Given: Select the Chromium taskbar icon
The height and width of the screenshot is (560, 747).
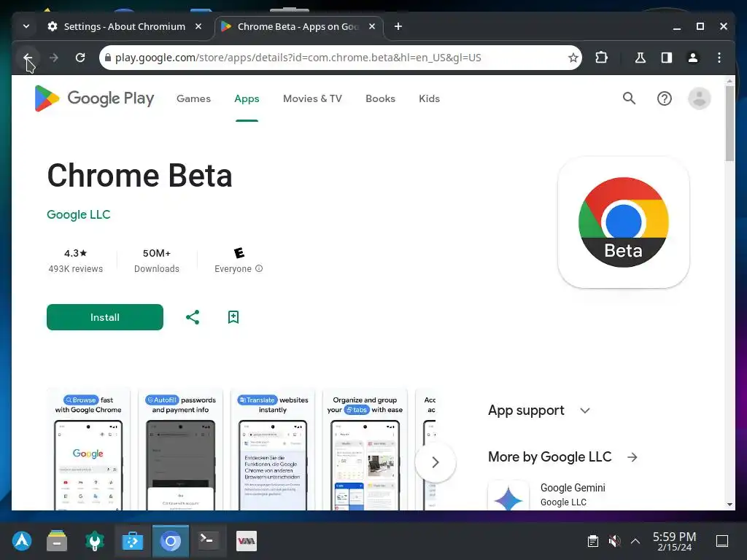Looking at the screenshot, I should (171, 541).
